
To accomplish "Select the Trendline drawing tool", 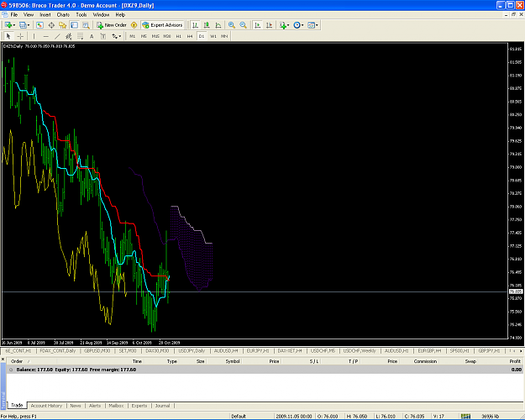I will pos(58,36).
